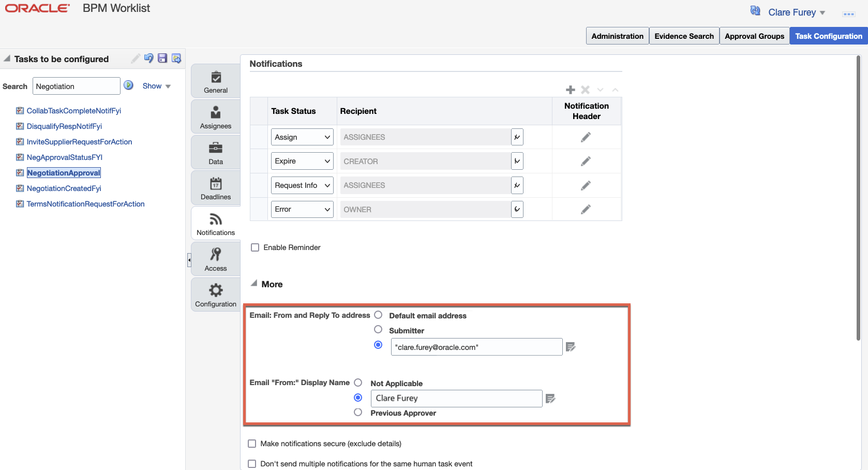Open the NegotiationCreatedFyi task link
868x470 pixels.
point(64,188)
